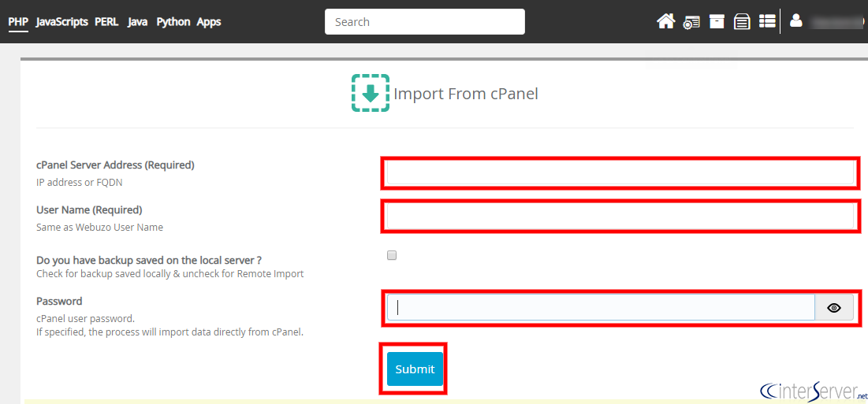Click the list view icon
This screenshot has height=404, width=868.
[767, 21]
